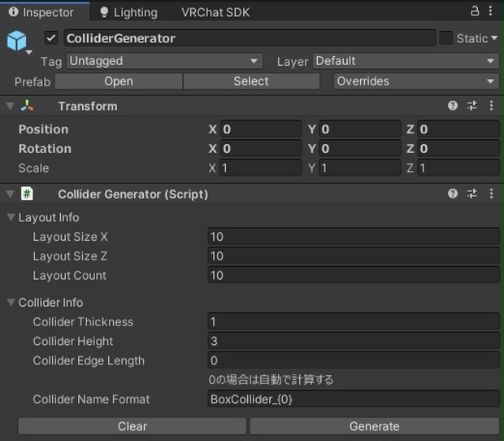The image size is (504, 441).
Task: Expand the prefab Overrides dropdown
Action: [415, 81]
